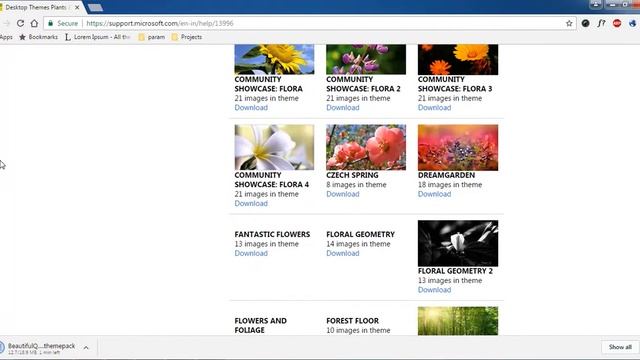This screenshot has width=640, height=360.
Task: Download Community Showcase: Flora theme
Action: point(251,108)
